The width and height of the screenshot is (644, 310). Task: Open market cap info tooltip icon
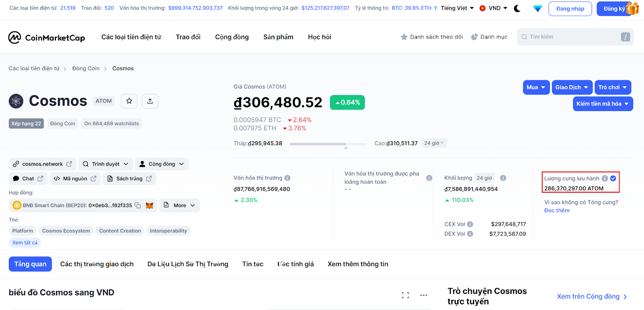point(287,178)
